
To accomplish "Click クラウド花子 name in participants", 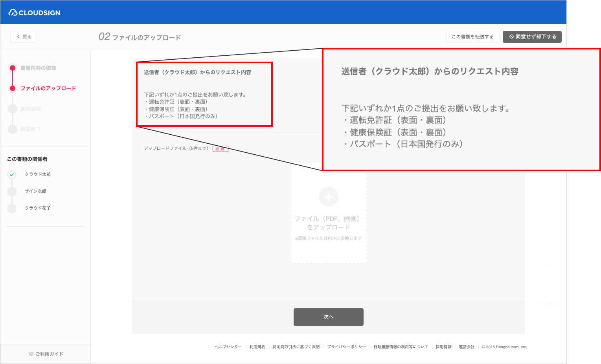I will tap(38, 208).
